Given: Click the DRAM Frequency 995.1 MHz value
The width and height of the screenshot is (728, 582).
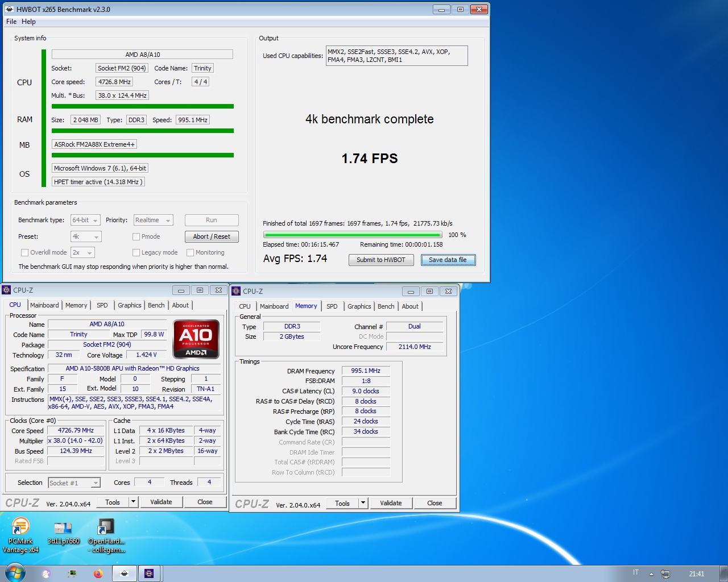Looking at the screenshot, I should tap(366, 371).
